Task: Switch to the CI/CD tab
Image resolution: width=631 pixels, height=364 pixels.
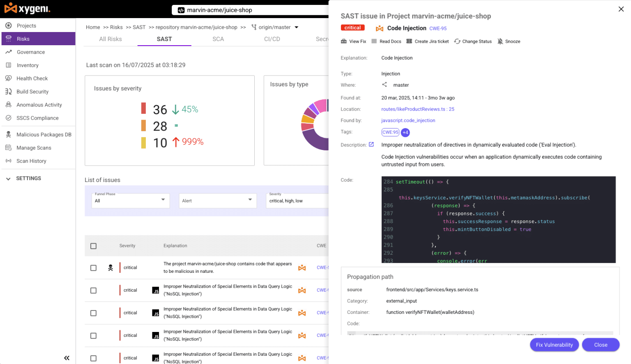Action: tap(272, 39)
